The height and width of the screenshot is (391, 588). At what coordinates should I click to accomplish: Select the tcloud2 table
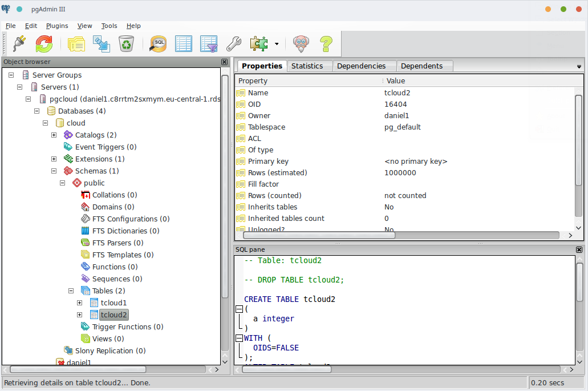coord(114,315)
